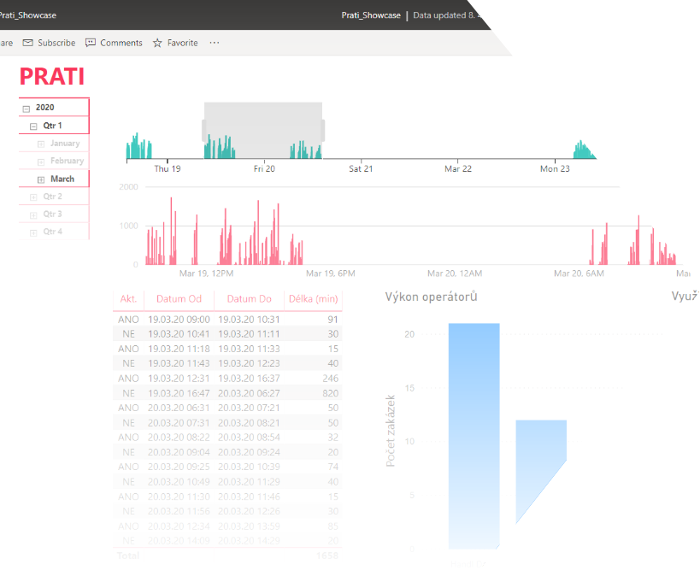Select duration value 74

coord(333,467)
